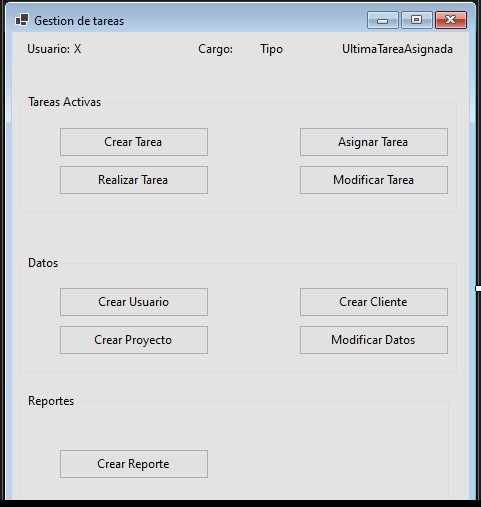Select the Modificar Datos button
481x507 pixels.
click(374, 340)
